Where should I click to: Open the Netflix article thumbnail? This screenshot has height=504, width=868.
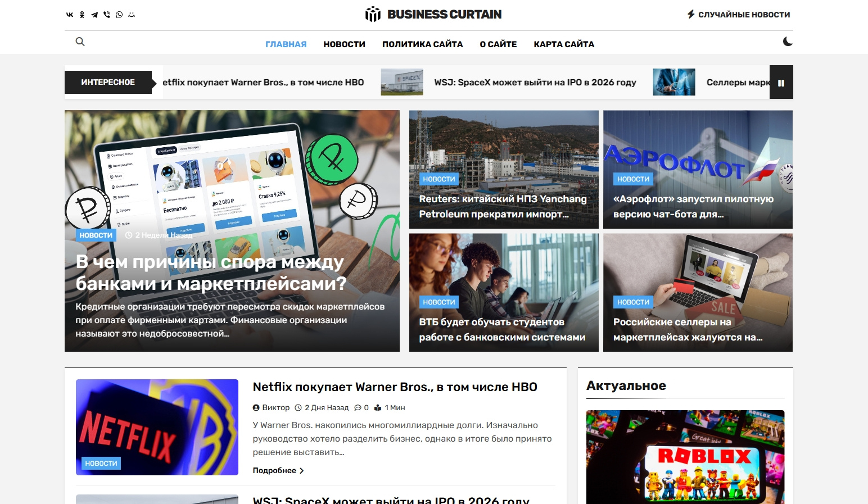click(x=157, y=427)
